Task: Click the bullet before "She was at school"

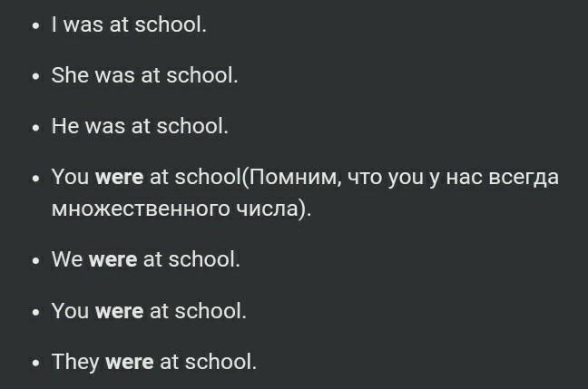Action: coord(35,77)
